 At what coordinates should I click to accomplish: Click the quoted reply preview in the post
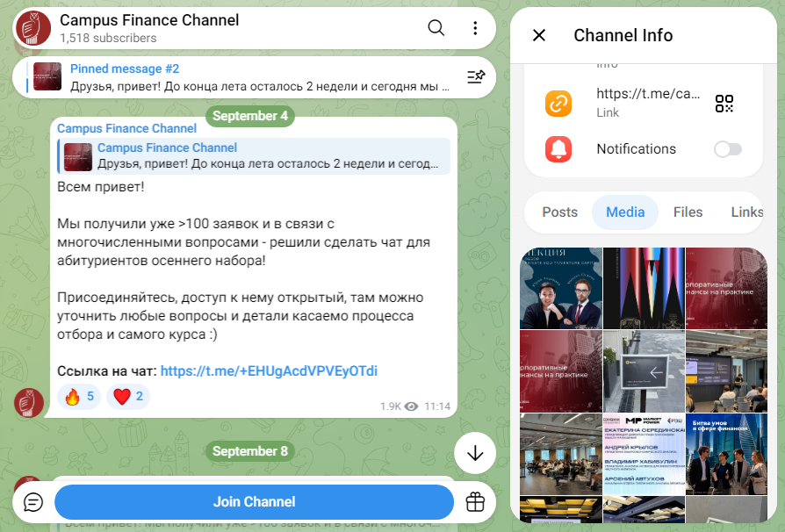click(x=254, y=156)
